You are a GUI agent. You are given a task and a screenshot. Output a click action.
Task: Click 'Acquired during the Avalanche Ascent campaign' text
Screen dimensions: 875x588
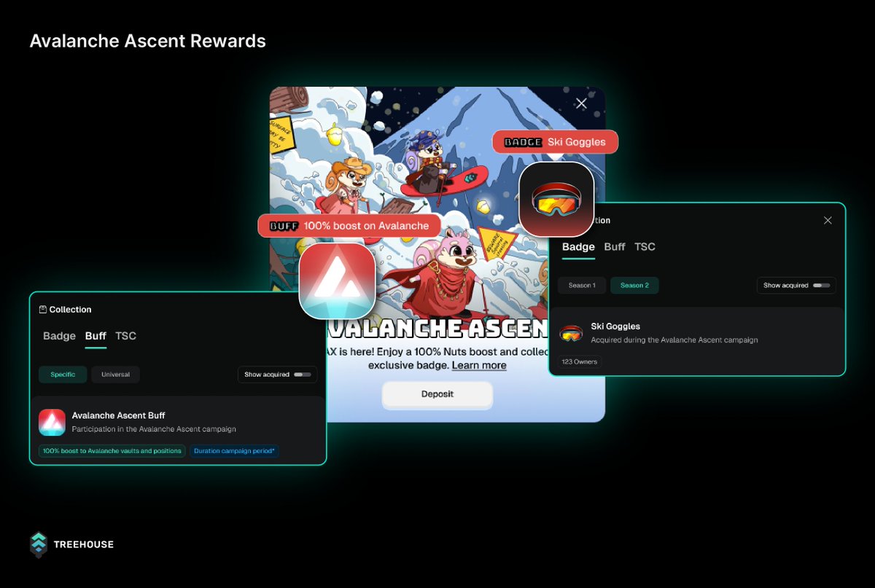pyautogui.click(x=674, y=340)
